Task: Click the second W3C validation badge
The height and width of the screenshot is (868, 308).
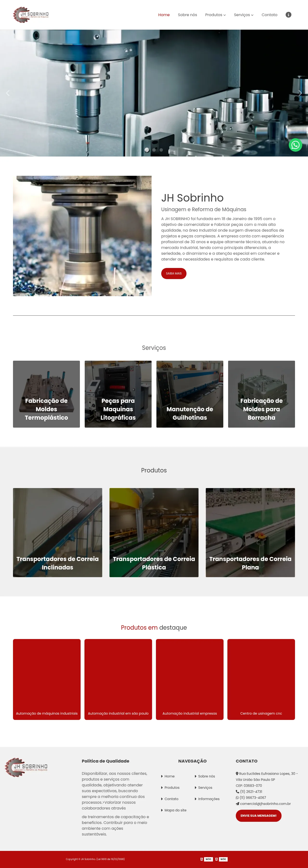Action: [221, 859]
